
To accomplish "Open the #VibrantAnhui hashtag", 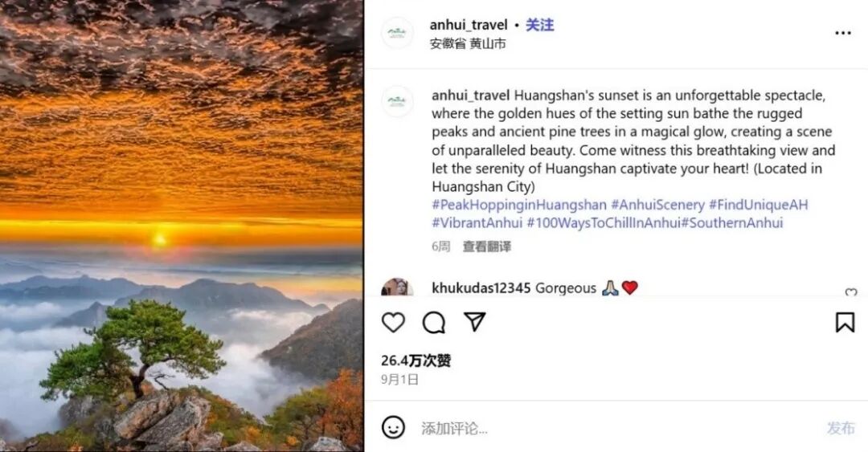I will [x=477, y=223].
